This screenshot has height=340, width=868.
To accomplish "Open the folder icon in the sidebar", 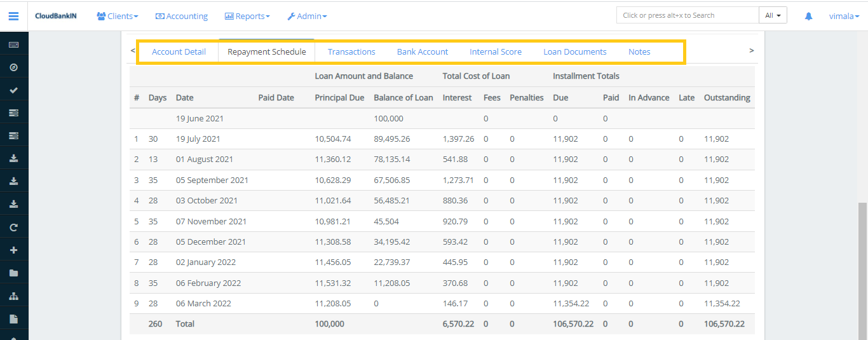I will click(14, 273).
